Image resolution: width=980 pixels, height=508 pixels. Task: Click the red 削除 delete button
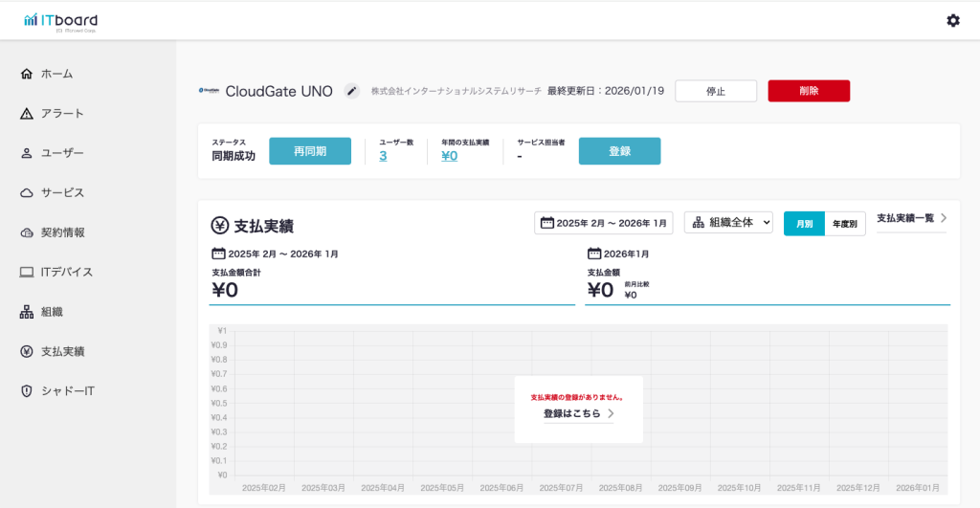(x=808, y=91)
